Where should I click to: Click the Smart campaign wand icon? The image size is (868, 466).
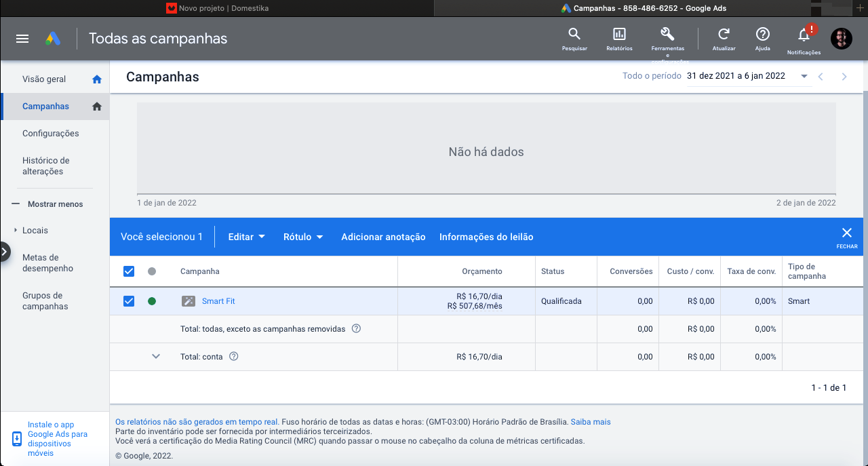coord(189,301)
